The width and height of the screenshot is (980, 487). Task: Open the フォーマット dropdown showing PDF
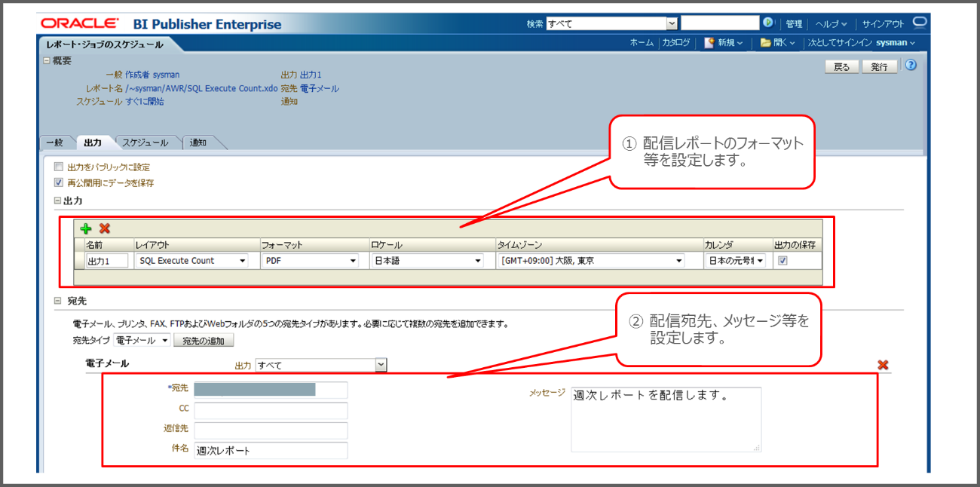(x=310, y=260)
